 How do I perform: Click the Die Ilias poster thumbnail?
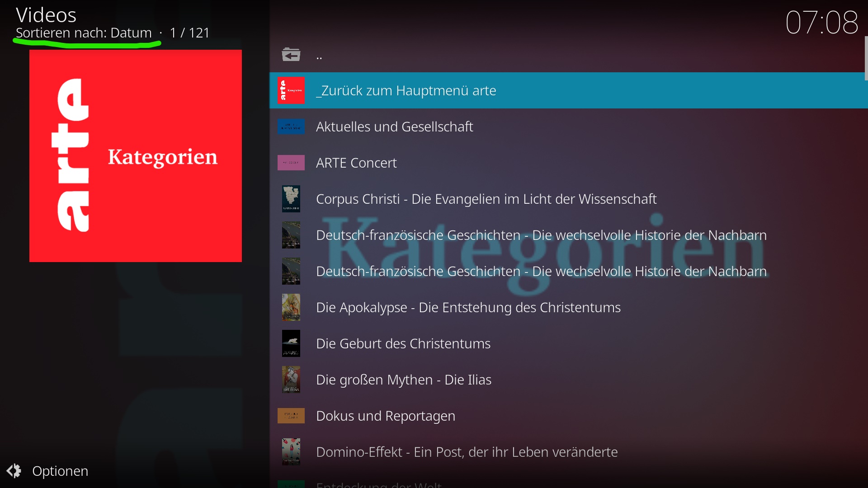point(291,380)
